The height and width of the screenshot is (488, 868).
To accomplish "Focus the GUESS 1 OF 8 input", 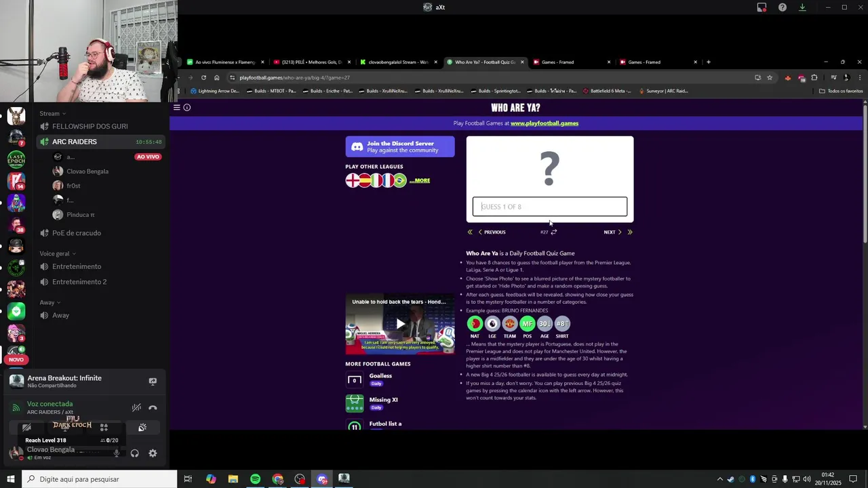I will (550, 207).
